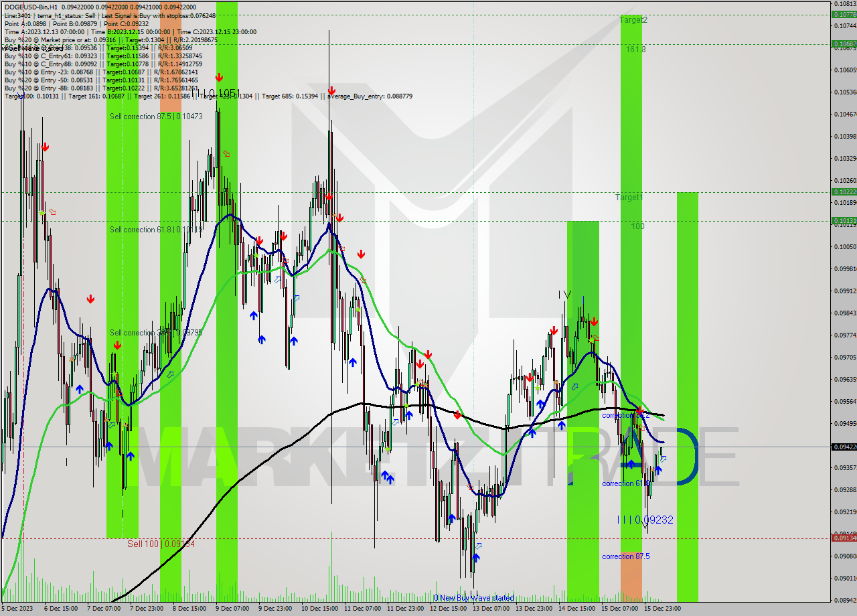Click the 'average_Buy_entry: 0.088779' text

pos(370,96)
